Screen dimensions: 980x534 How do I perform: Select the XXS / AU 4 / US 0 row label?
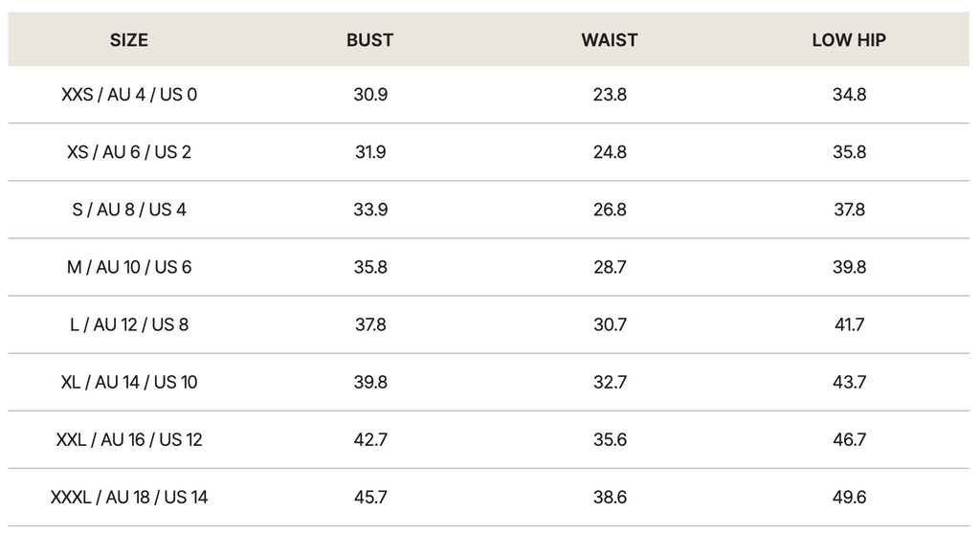click(129, 95)
